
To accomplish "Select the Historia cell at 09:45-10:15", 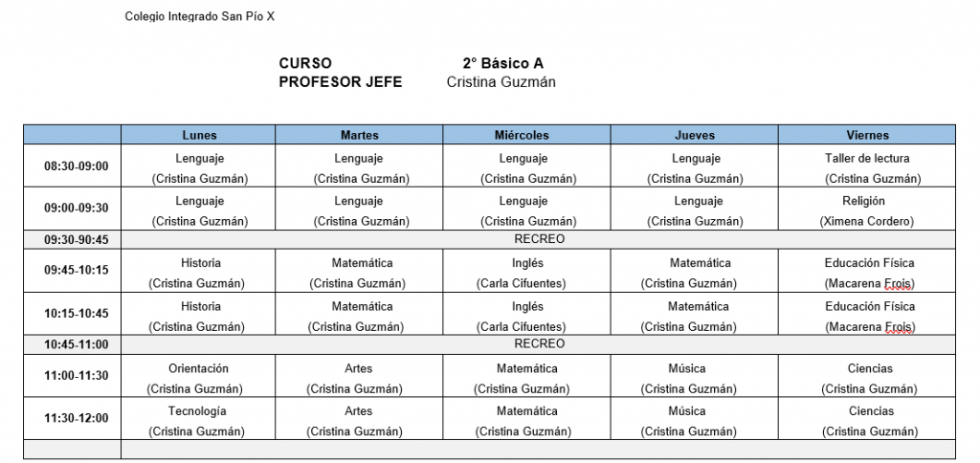I will click(198, 271).
